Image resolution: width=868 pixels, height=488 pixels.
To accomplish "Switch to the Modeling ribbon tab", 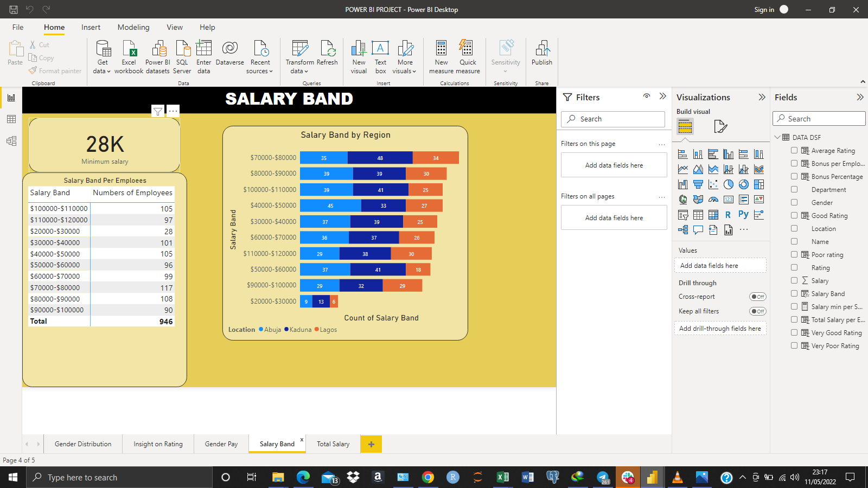I will pyautogui.click(x=133, y=27).
